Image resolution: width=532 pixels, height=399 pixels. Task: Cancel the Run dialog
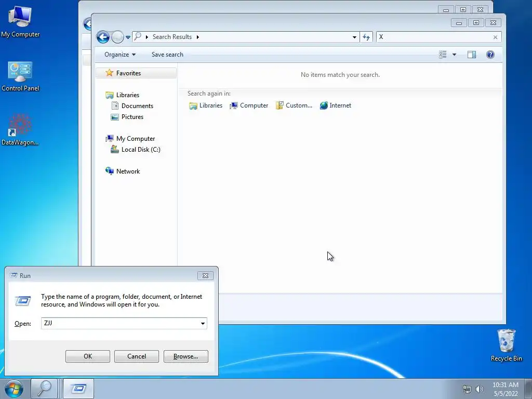[137, 356]
